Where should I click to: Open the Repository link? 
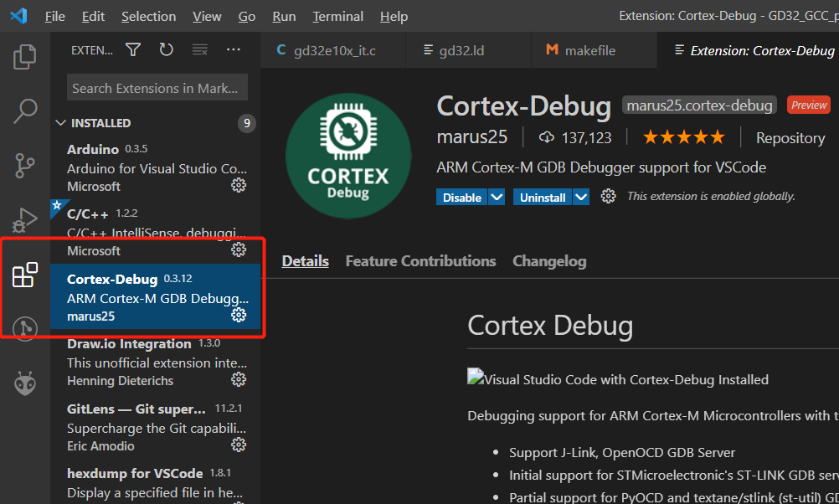tap(790, 138)
